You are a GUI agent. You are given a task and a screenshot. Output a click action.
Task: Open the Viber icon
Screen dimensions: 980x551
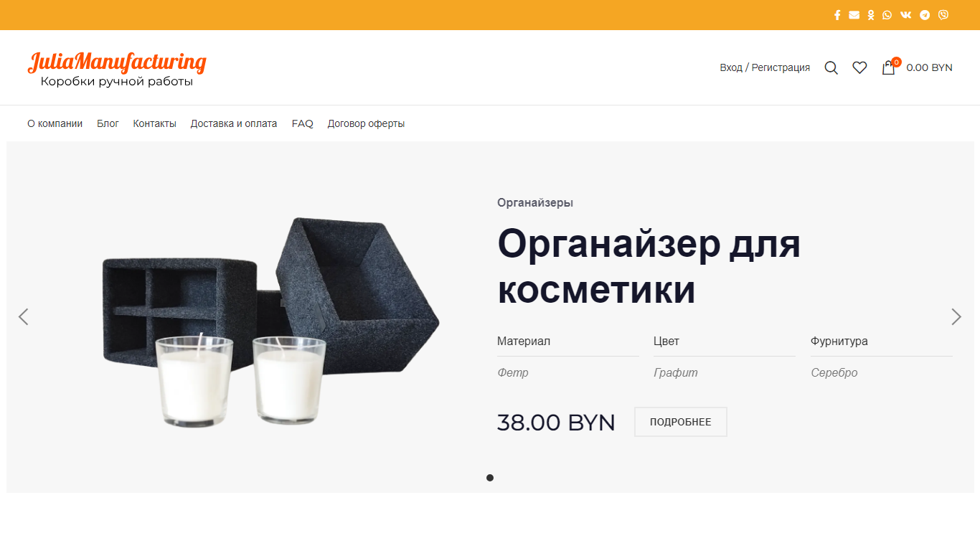click(943, 15)
